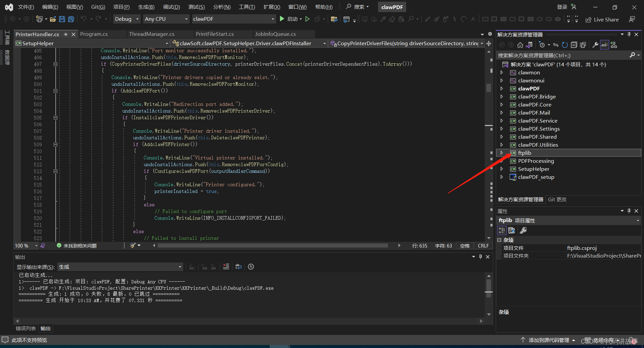Screen dimensions: 644x348
Task: Auto-hide pin for Output panel
Action: point(480,257)
